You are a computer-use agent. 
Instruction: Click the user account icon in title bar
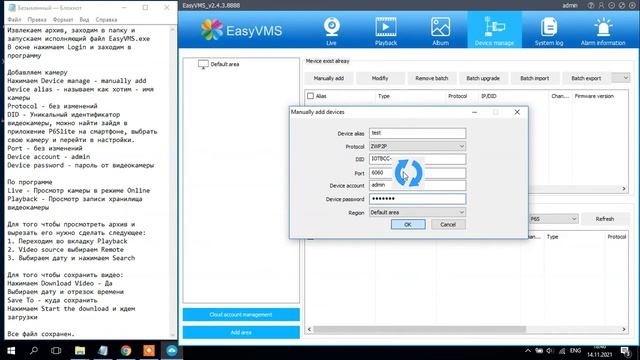pos(601,5)
